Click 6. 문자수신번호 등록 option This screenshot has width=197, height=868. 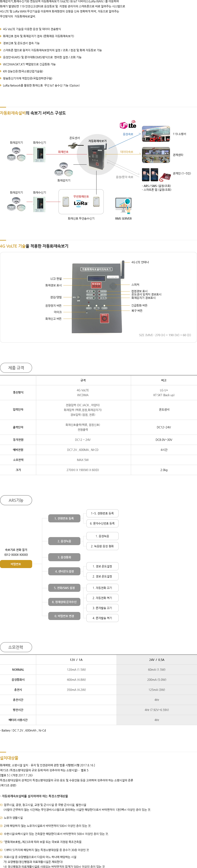point(102,523)
